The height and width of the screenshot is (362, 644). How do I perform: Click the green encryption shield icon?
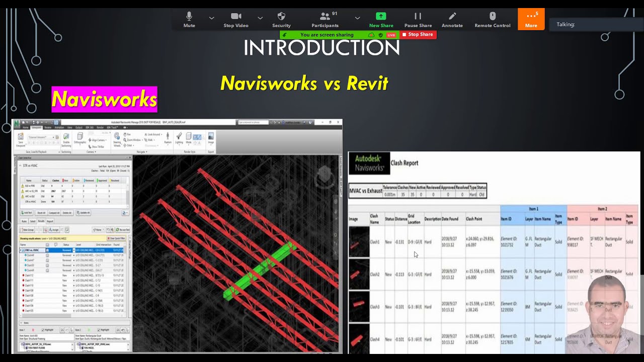[381, 35]
